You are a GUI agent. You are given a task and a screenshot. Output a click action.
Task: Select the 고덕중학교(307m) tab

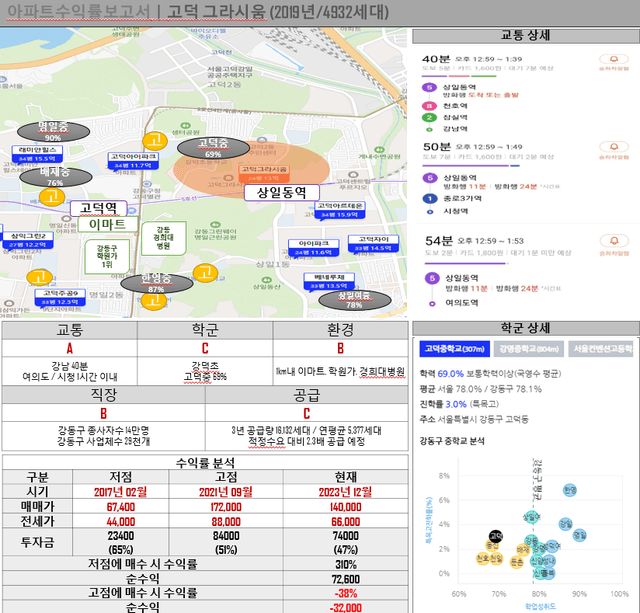click(x=454, y=349)
